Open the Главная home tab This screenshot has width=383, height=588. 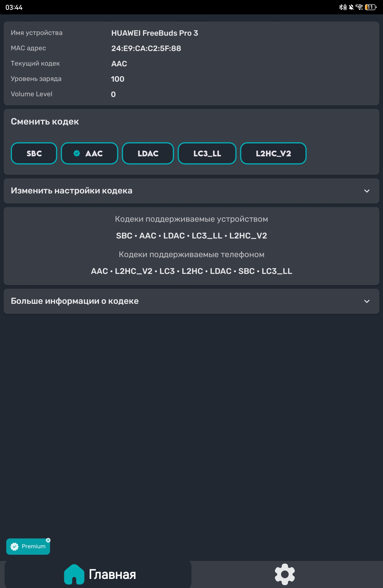pos(98,575)
